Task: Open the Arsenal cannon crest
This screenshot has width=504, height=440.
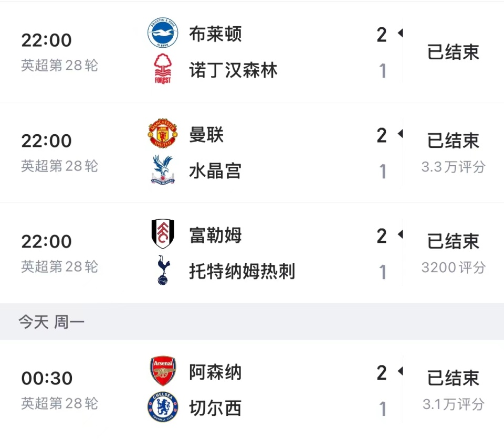Action: click(x=163, y=371)
